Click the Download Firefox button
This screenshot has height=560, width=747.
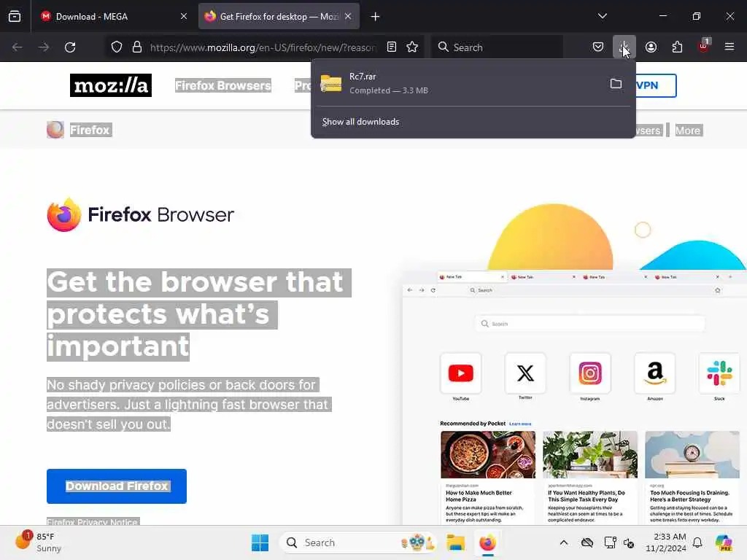pos(117,486)
